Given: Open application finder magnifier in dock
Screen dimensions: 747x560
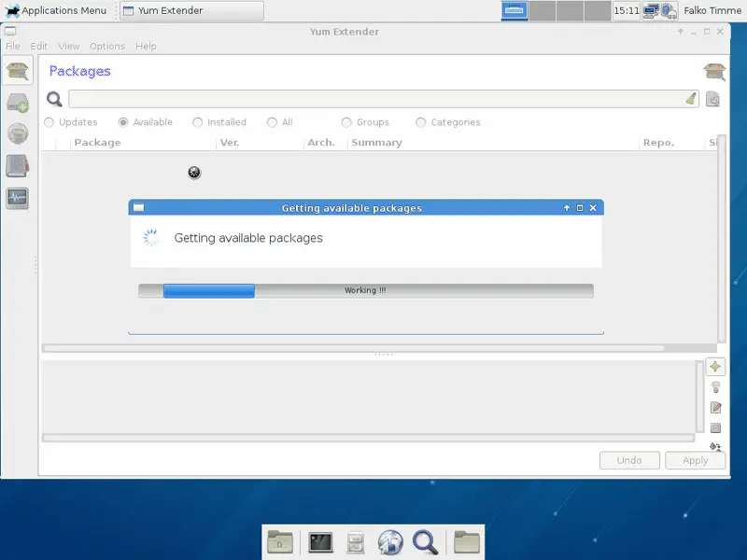Looking at the screenshot, I should pyautogui.click(x=425, y=542).
